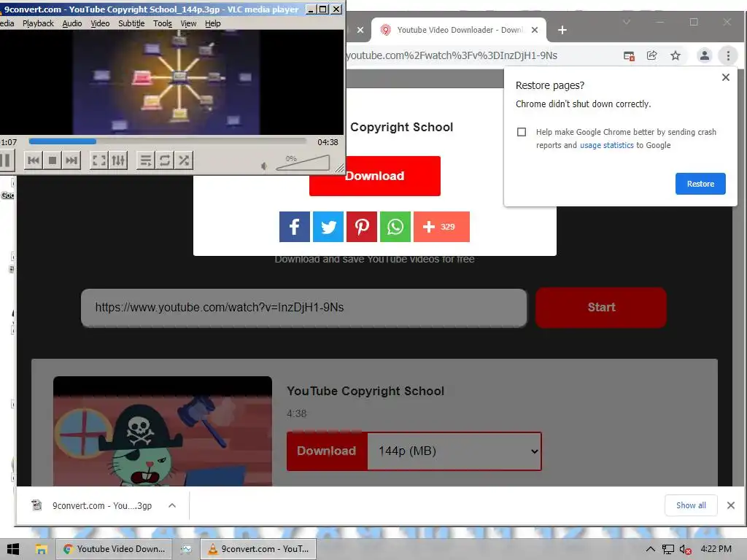Open the usage statistics link
Screen dimensions: 747x560
[x=606, y=145]
